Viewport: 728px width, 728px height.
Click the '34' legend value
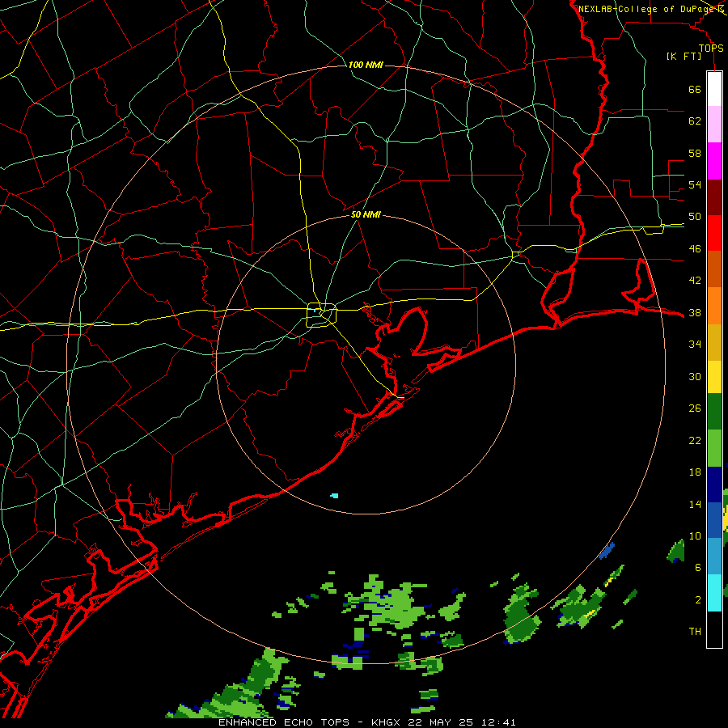pos(695,345)
